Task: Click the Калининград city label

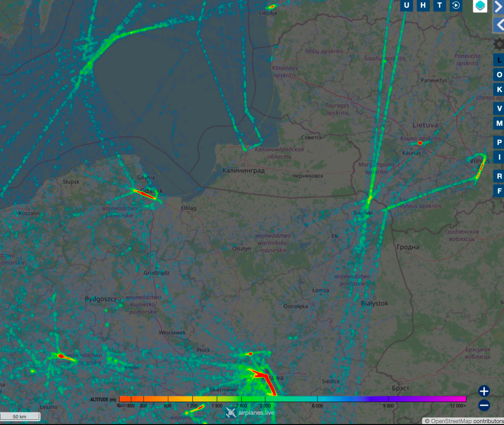Action: [243, 171]
